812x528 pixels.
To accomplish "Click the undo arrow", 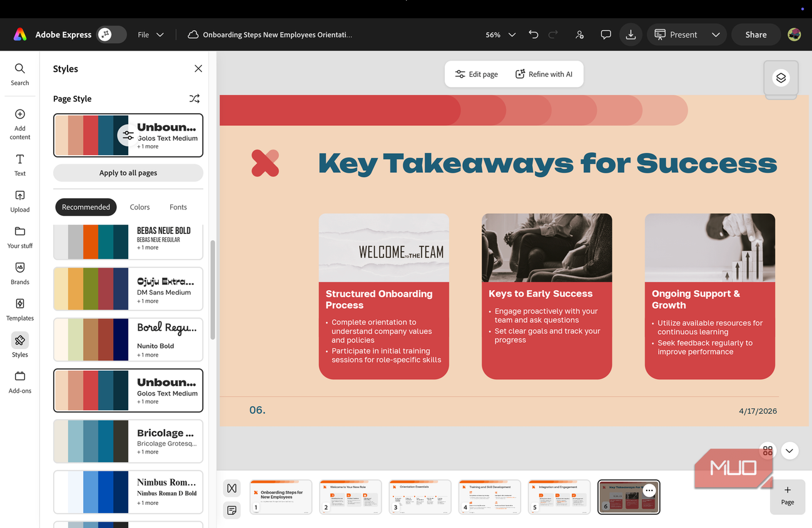I will pos(534,35).
